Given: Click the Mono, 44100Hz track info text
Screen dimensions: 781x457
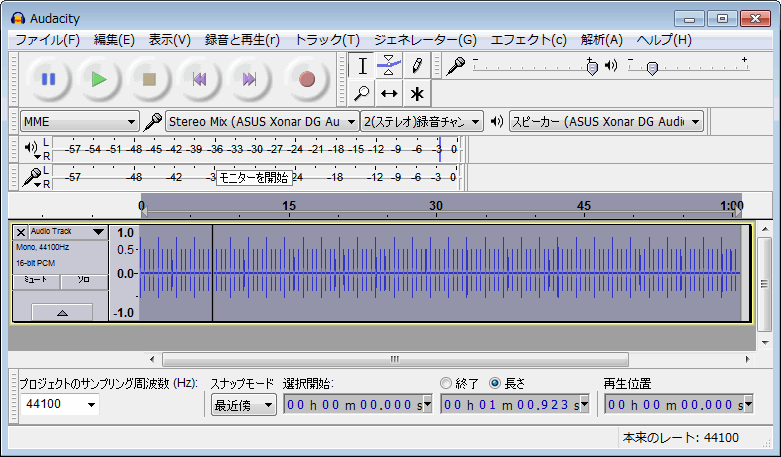Looking at the screenshot, I should click(x=42, y=247).
